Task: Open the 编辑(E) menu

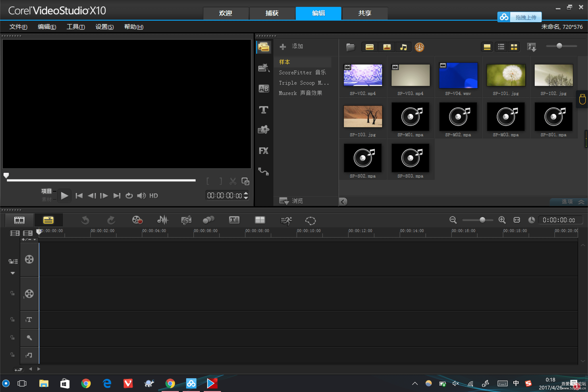Action: (x=47, y=27)
